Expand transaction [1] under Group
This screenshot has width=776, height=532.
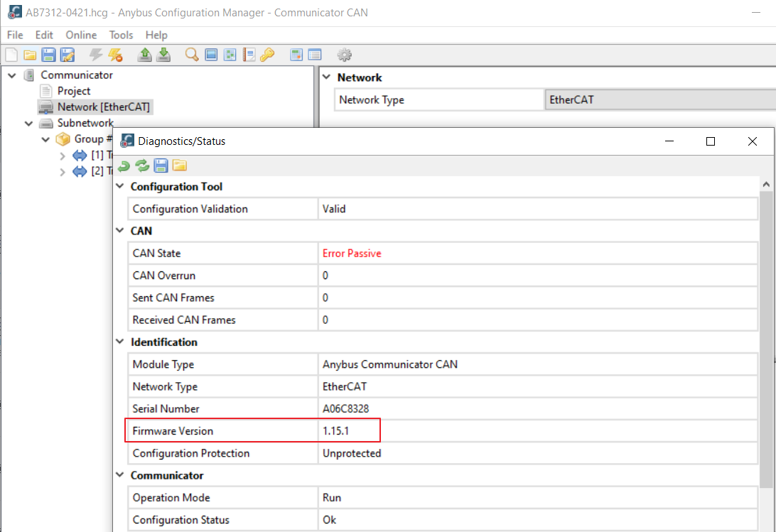click(x=62, y=155)
